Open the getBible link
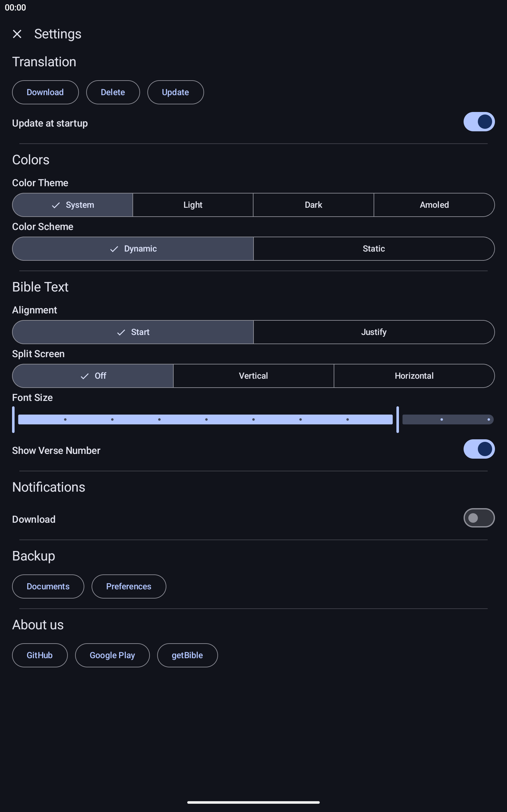507x812 pixels. tap(188, 655)
